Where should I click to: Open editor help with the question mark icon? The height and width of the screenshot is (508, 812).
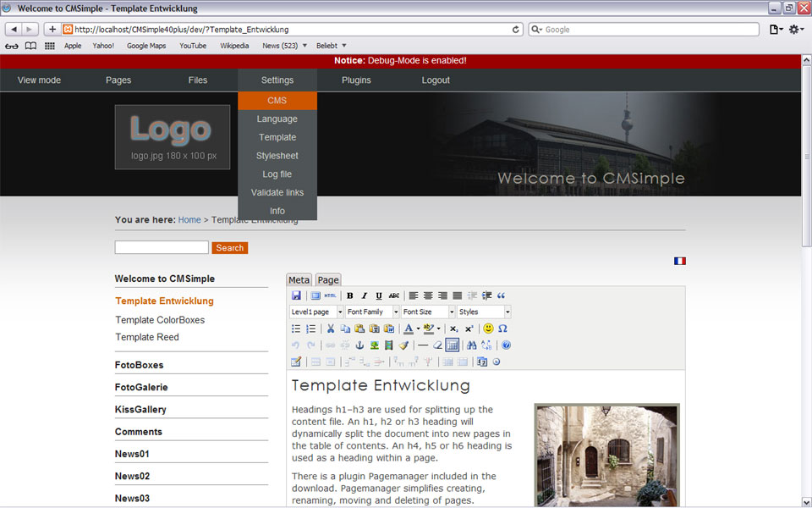coord(507,345)
